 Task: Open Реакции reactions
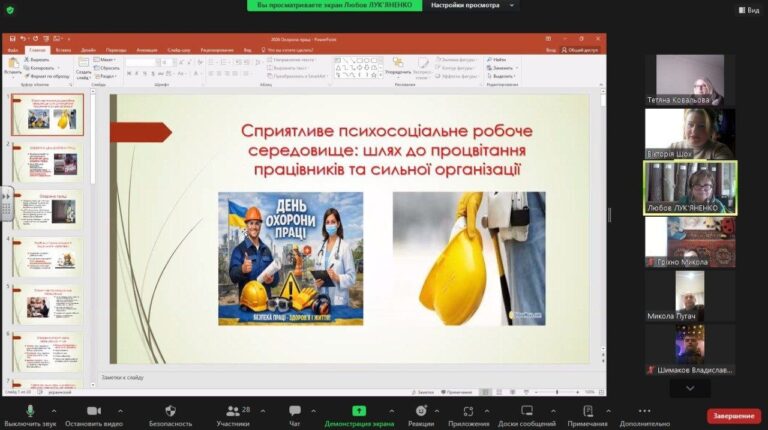tap(421, 411)
